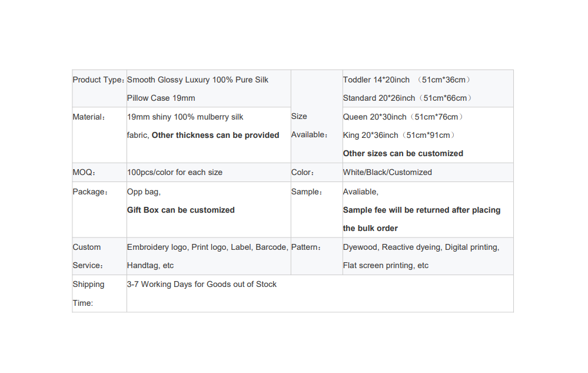588x373 pixels.
Task: Click the "Shipping" row label
Action: click(x=88, y=285)
